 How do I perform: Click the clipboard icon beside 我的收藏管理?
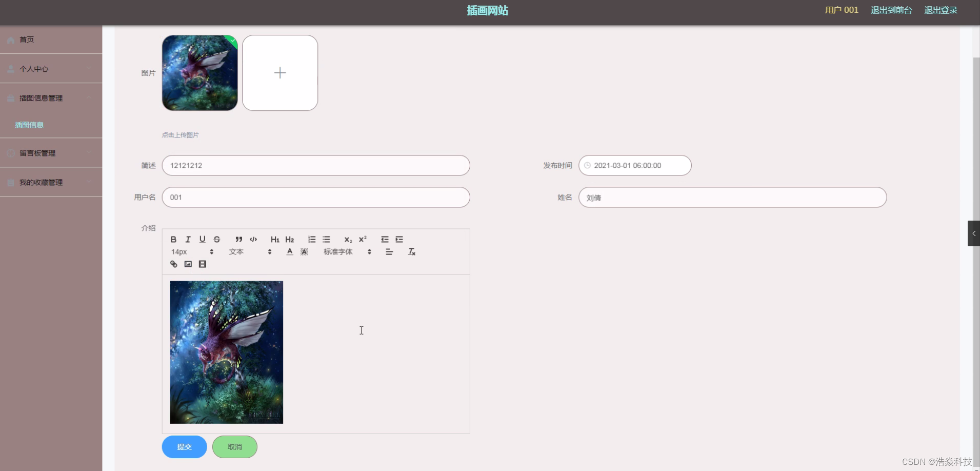click(11, 183)
